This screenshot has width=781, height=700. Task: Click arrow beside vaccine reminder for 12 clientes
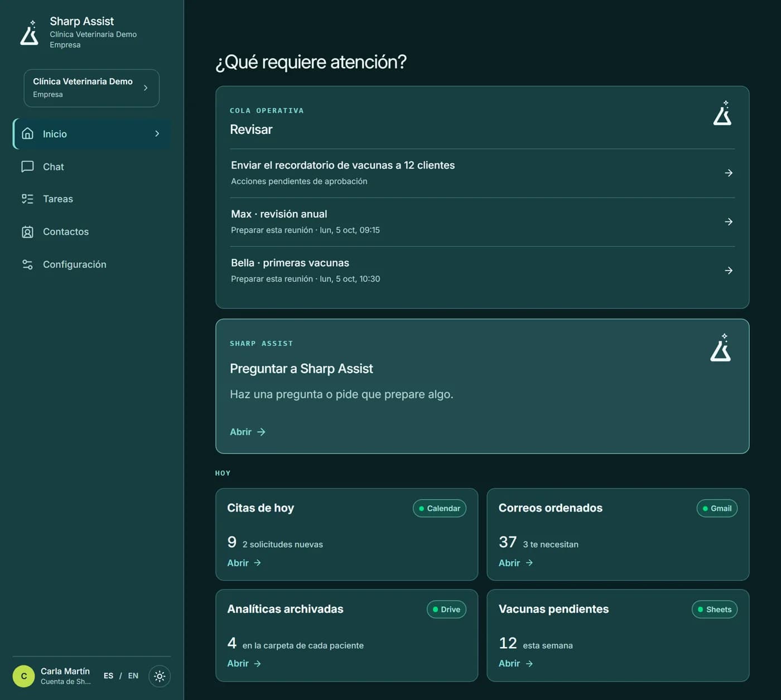coord(729,173)
